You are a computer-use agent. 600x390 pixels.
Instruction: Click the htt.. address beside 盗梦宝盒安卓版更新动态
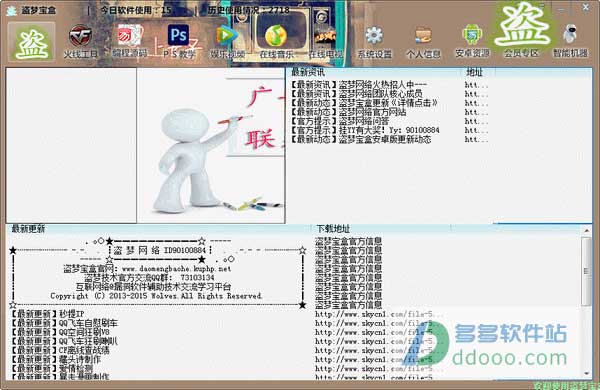pyautogui.click(x=476, y=140)
